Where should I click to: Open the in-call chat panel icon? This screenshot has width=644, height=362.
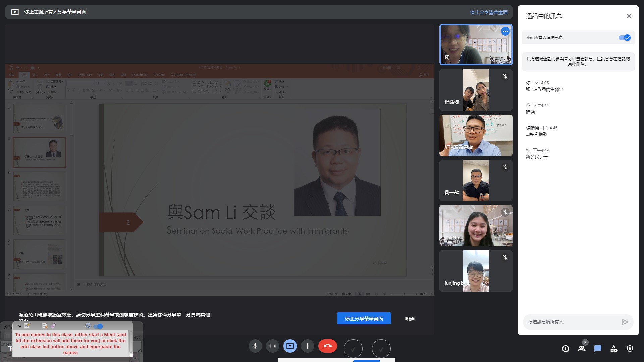point(597,349)
